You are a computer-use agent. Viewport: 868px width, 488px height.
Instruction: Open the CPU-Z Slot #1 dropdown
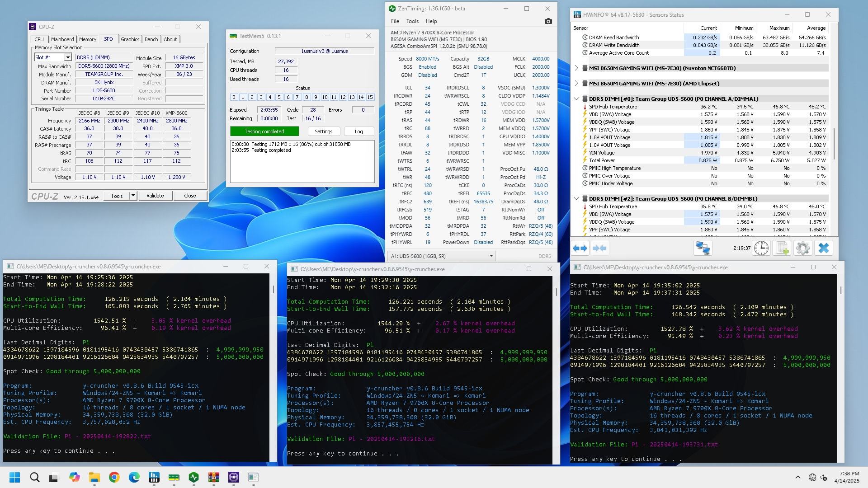tap(67, 57)
